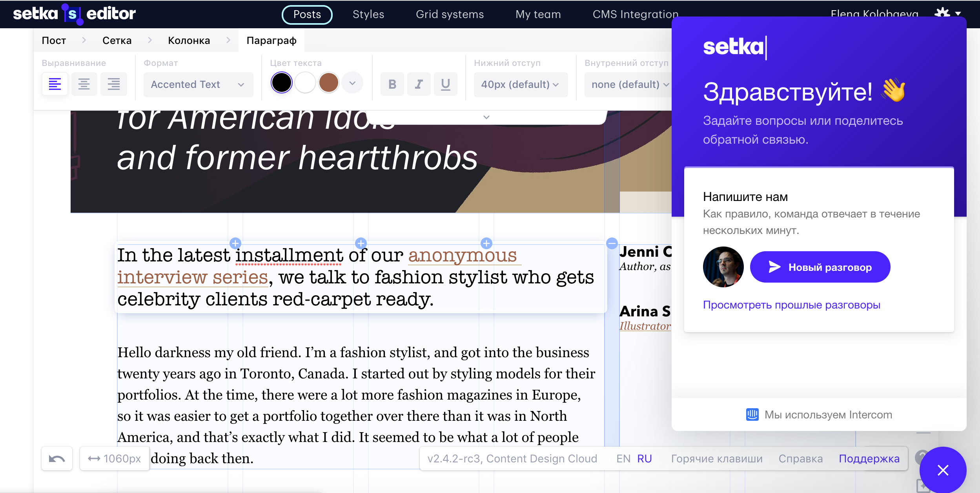
Task: Toggle italic formatting
Action: click(419, 84)
